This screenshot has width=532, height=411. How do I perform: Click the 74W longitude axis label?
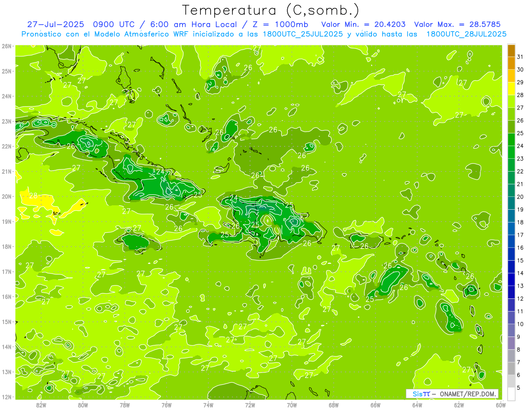(208, 405)
